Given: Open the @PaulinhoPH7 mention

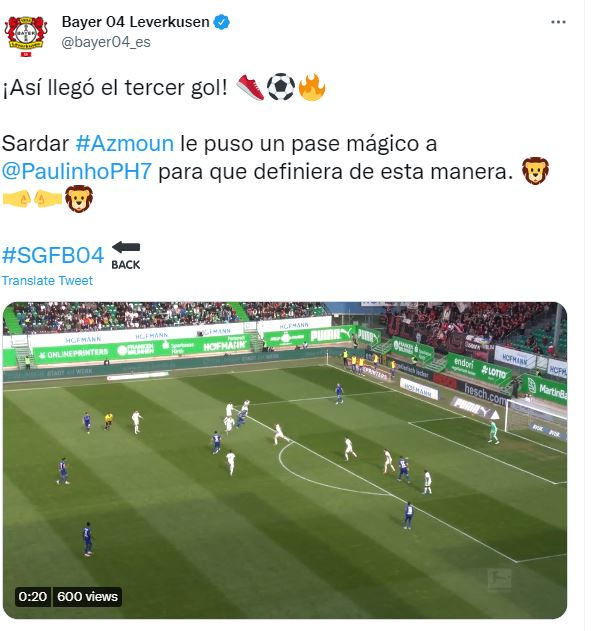Looking at the screenshot, I should (x=77, y=172).
